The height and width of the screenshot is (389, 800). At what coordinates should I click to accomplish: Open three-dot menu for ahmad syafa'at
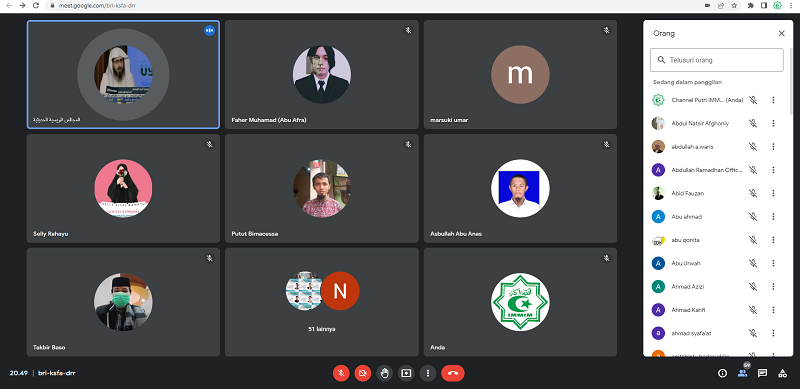(773, 333)
